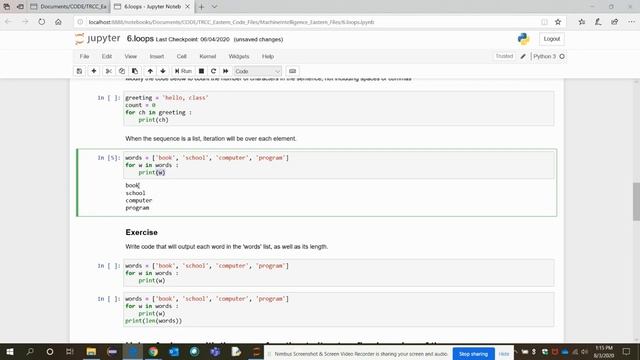
Task: Refresh the page
Action: tap(42, 22)
